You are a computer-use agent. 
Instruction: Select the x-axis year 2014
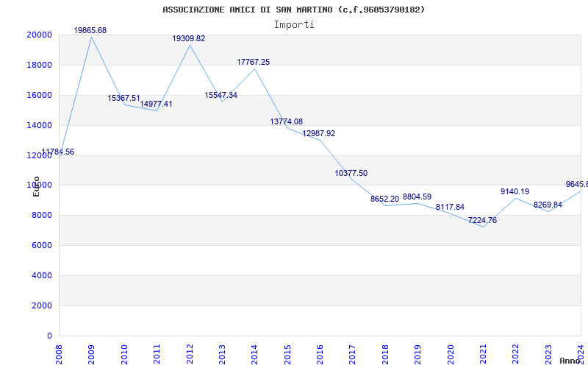click(254, 354)
